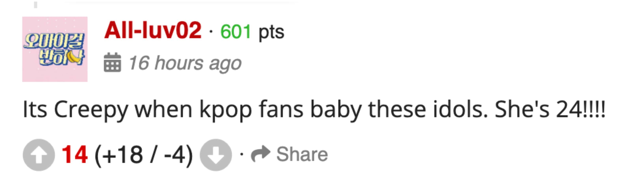Image resolution: width=644 pixels, height=190 pixels.
Task: Open the All-luv02 username profile link
Action: pos(153,31)
